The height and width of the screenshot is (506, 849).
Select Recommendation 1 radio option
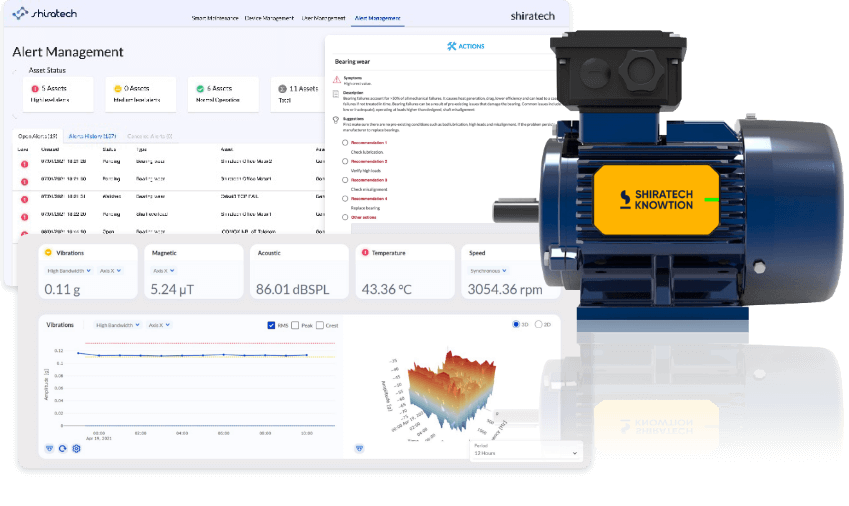[345, 143]
